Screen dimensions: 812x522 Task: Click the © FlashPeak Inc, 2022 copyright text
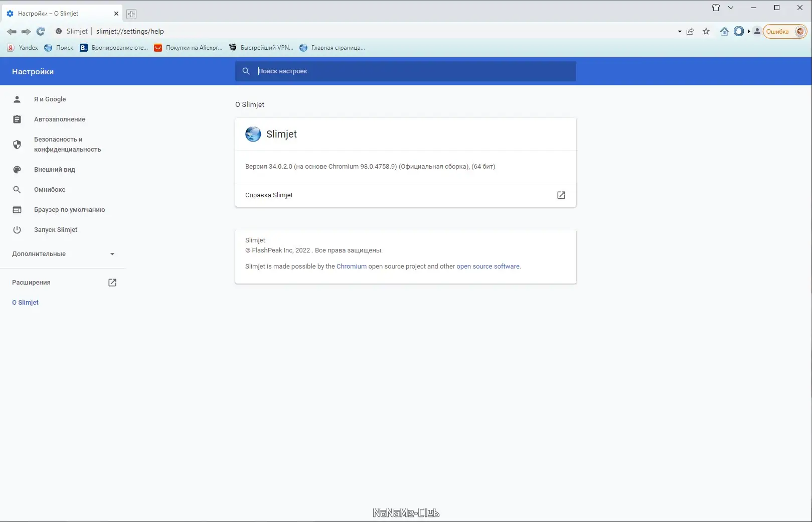[314, 250]
